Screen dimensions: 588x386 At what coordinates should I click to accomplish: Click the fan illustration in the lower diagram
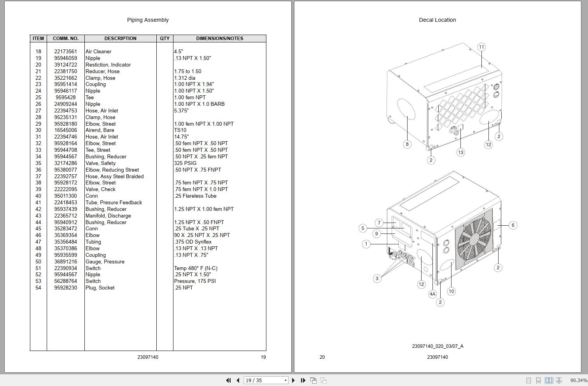pos(475,240)
